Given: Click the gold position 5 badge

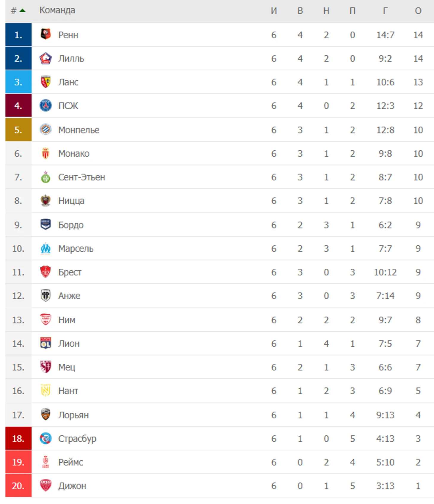Looking at the screenshot, I should click(x=18, y=130).
